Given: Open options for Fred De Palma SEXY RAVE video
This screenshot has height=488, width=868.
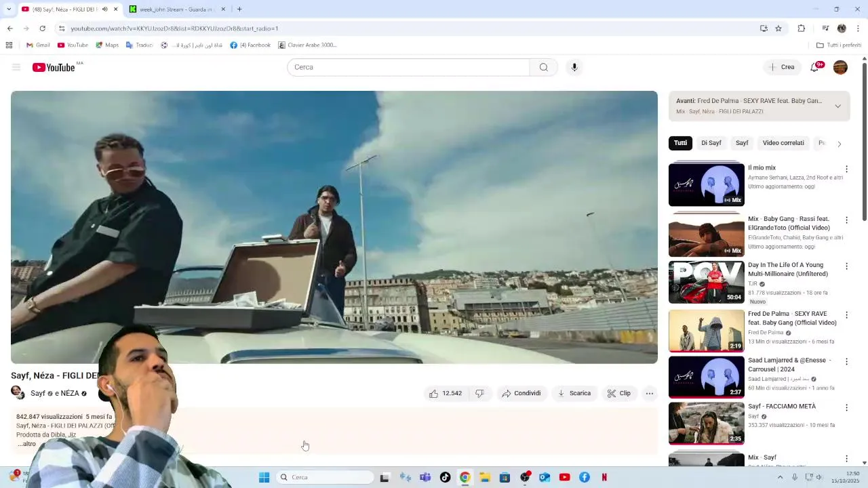Looking at the screenshot, I should coord(846,314).
